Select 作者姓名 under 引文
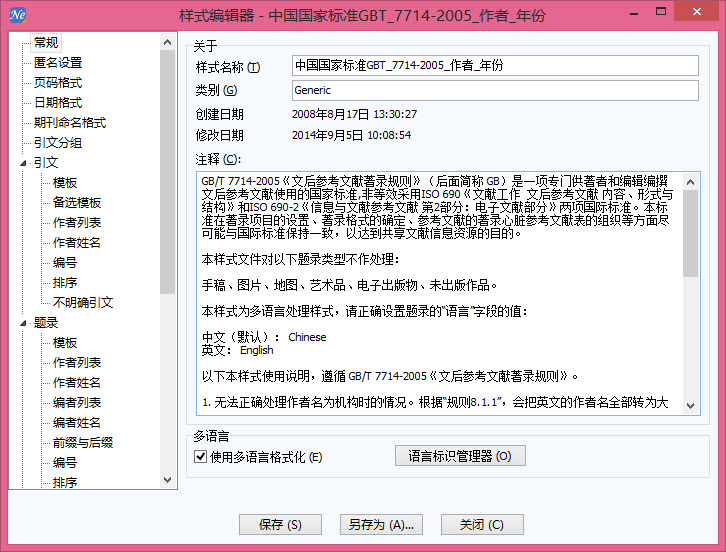 coord(77,242)
